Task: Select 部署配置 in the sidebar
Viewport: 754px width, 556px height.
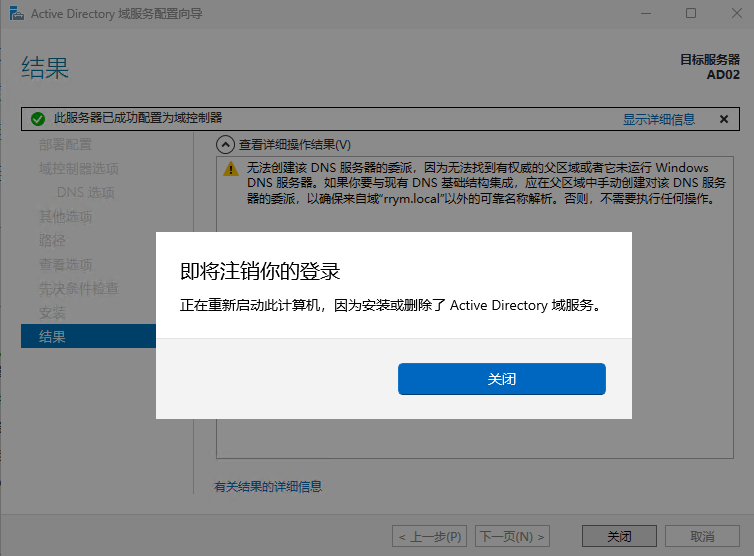Action: pos(65,144)
